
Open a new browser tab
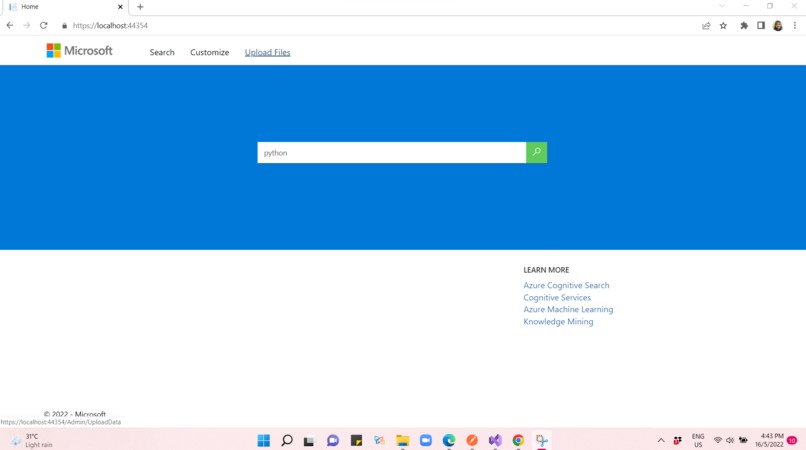click(x=140, y=7)
